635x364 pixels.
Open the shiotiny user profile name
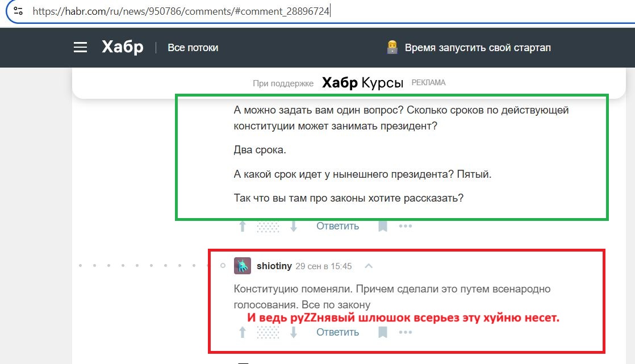point(274,266)
